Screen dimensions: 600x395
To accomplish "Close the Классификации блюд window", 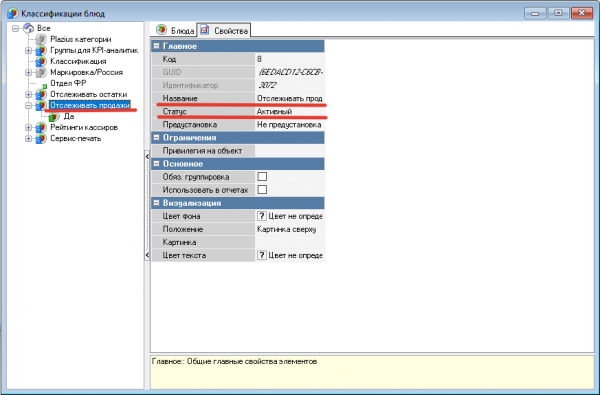I will click(582, 13).
